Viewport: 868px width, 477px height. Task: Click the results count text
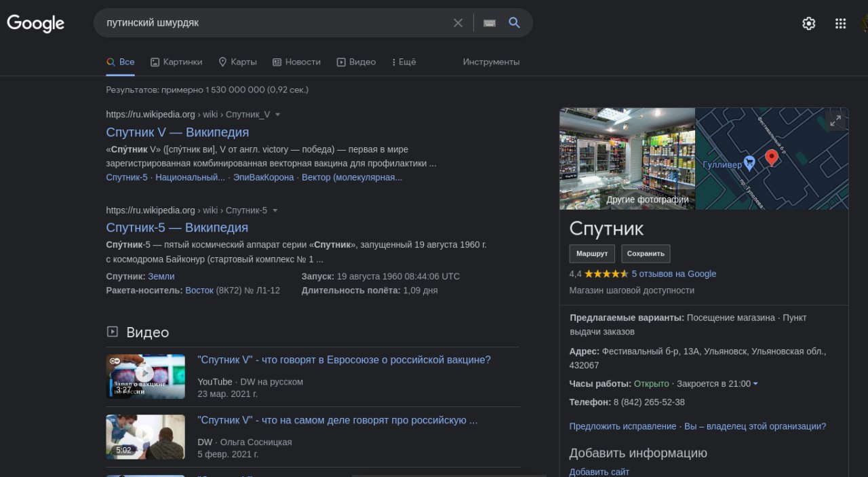(x=207, y=90)
